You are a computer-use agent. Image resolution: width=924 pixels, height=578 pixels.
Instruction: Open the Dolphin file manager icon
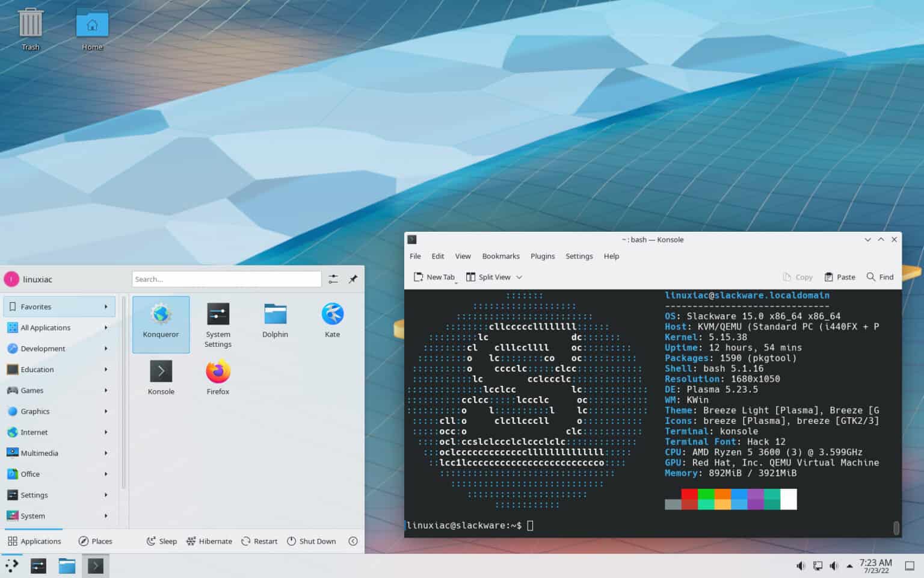point(274,319)
